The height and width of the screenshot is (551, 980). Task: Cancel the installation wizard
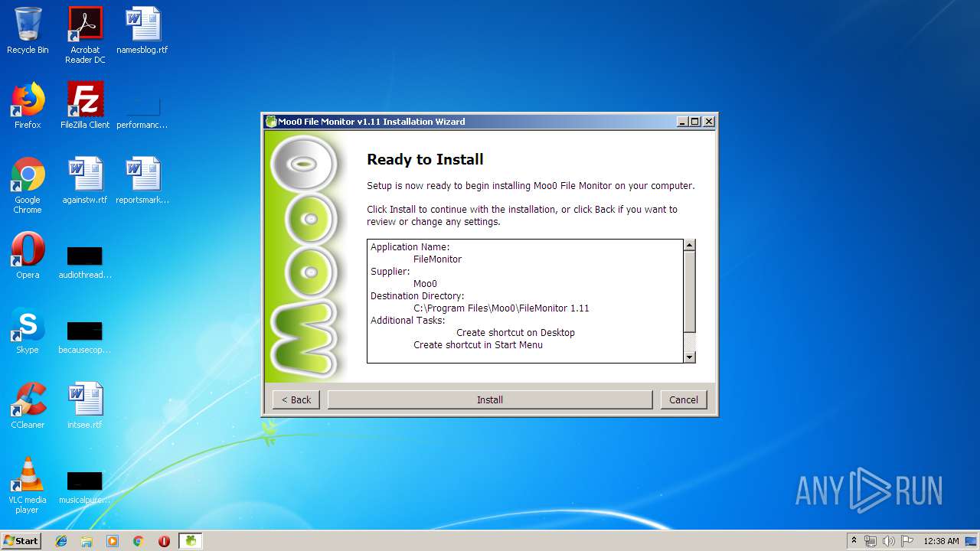point(684,399)
